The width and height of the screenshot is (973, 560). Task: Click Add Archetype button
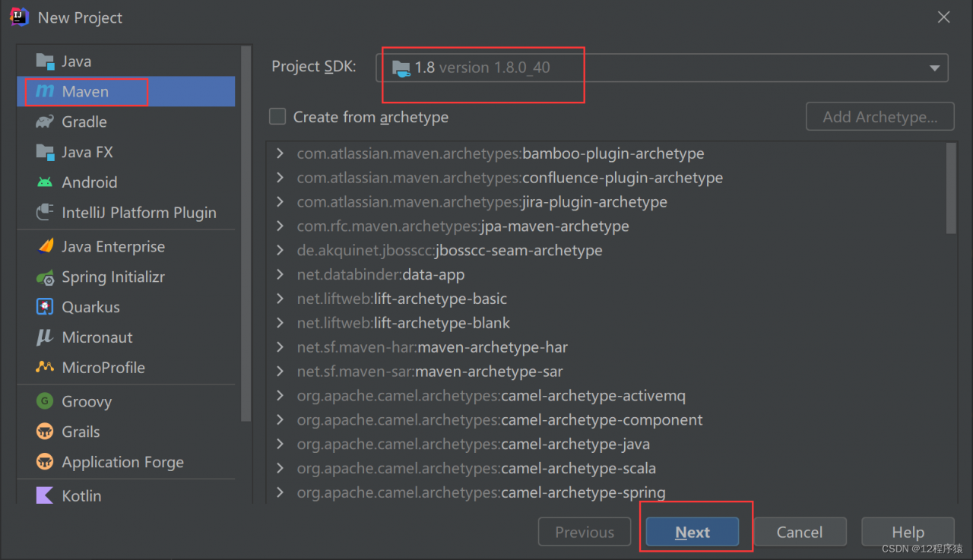click(x=880, y=117)
